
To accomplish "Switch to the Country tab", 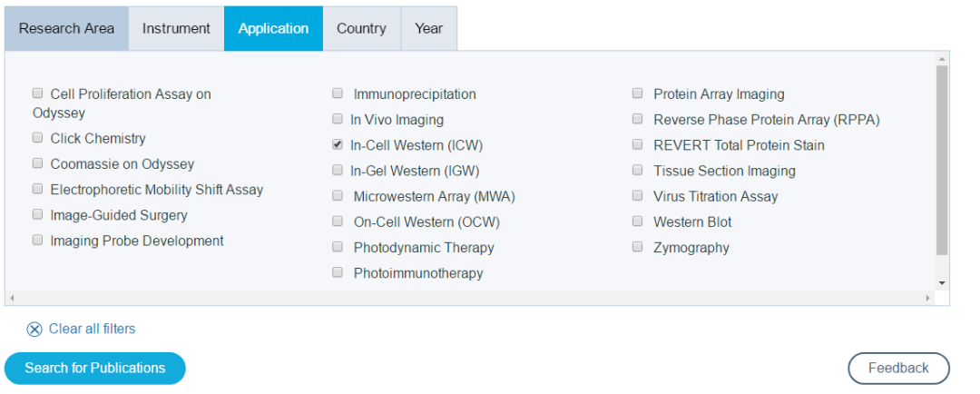I will click(361, 28).
